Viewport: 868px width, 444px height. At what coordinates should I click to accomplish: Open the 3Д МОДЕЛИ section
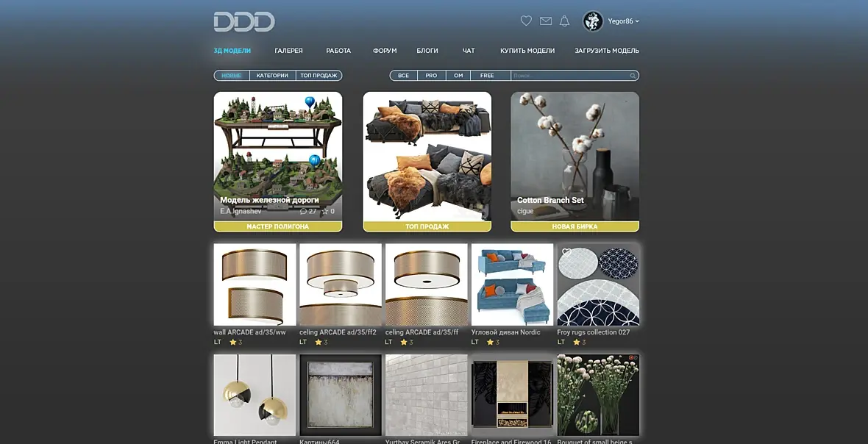[232, 50]
